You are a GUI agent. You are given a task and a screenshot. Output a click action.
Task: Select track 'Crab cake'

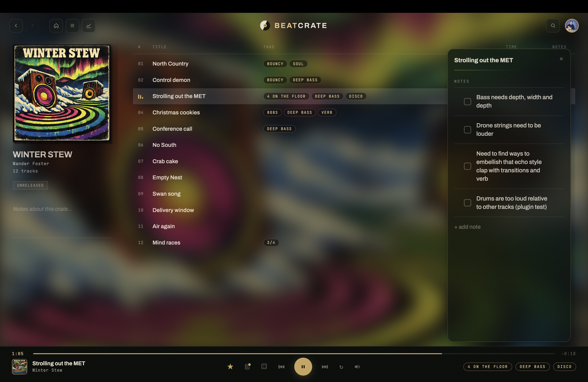165,161
